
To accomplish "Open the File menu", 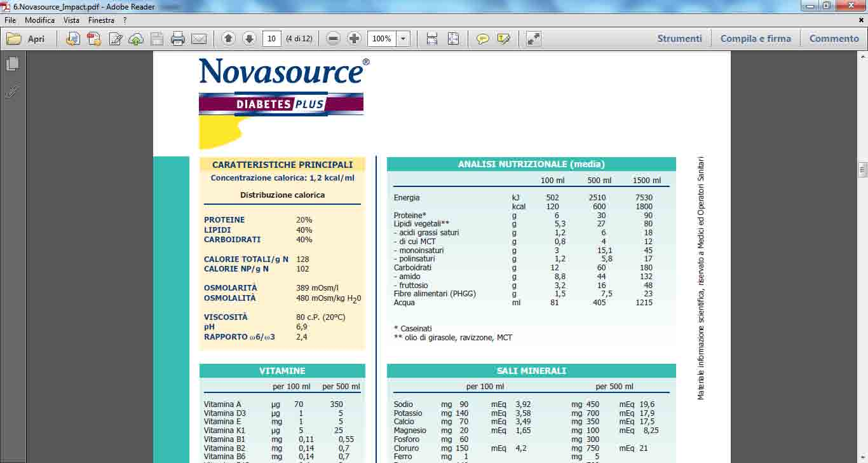I will click(x=10, y=20).
